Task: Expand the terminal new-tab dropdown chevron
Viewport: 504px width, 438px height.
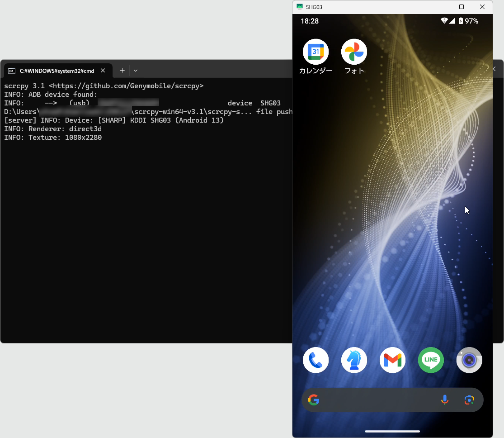Action: tap(136, 71)
